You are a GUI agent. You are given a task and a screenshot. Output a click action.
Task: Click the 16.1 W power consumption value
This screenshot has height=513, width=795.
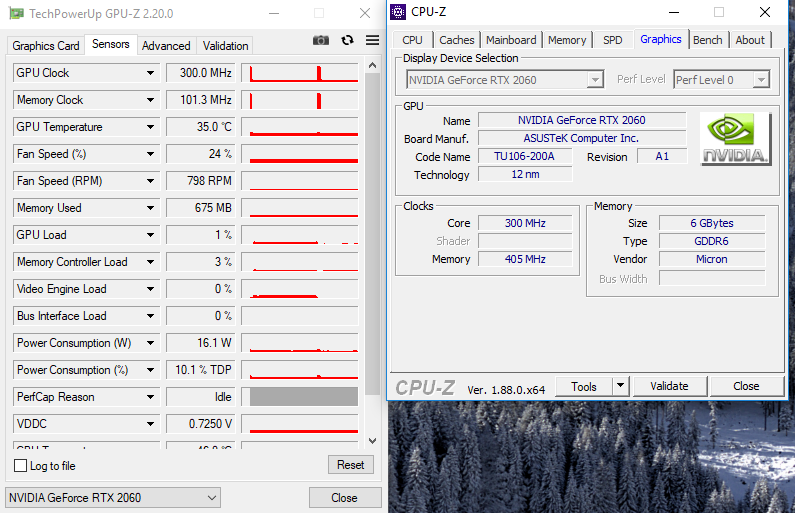coord(199,343)
